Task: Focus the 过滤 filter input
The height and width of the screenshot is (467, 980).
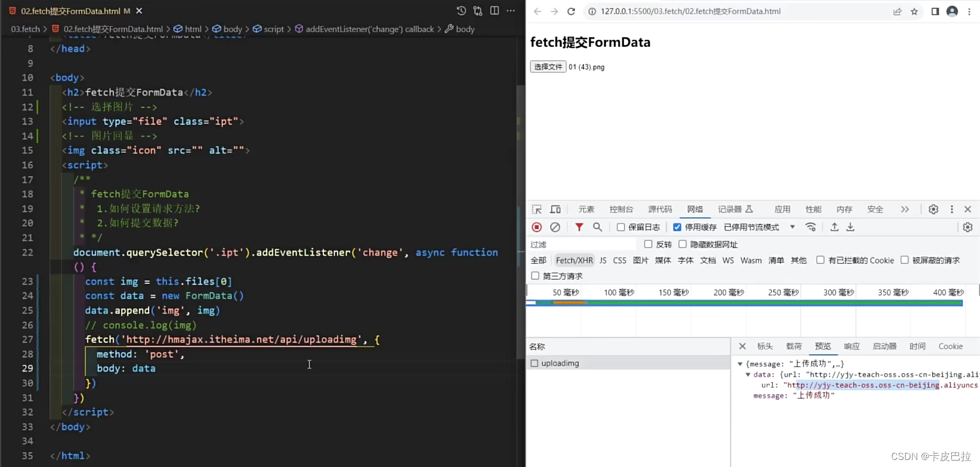Action: pyautogui.click(x=582, y=244)
